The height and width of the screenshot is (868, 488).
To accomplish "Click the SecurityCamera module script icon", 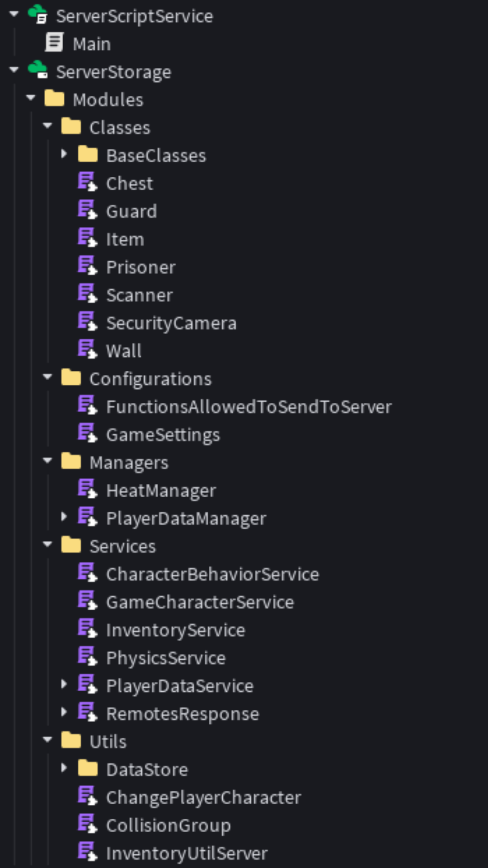I will tap(87, 322).
